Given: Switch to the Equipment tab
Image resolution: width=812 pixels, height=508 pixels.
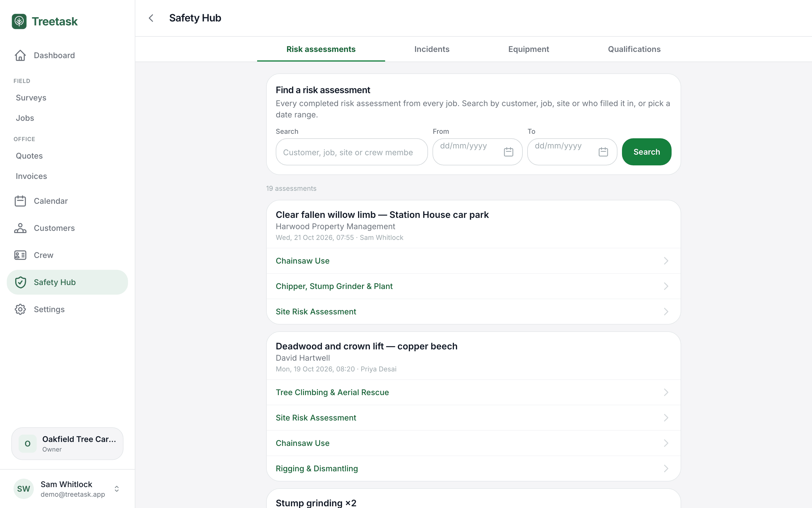Looking at the screenshot, I should [x=528, y=49].
